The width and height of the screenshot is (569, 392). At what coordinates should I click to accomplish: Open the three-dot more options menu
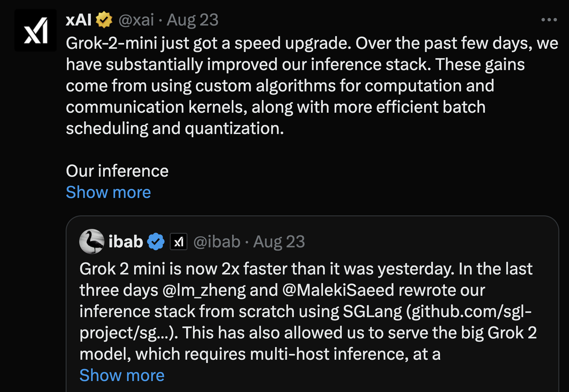coord(549,20)
